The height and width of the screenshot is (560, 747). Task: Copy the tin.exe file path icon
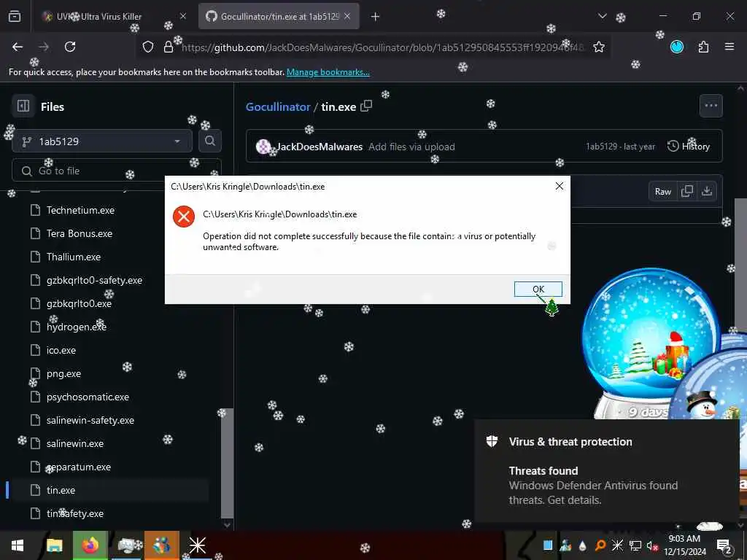click(x=366, y=106)
